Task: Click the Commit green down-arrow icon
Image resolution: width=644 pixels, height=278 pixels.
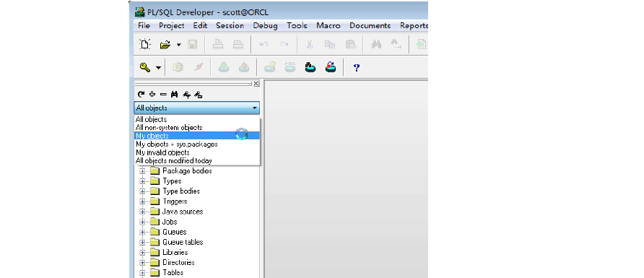Action: pyautogui.click(x=224, y=67)
